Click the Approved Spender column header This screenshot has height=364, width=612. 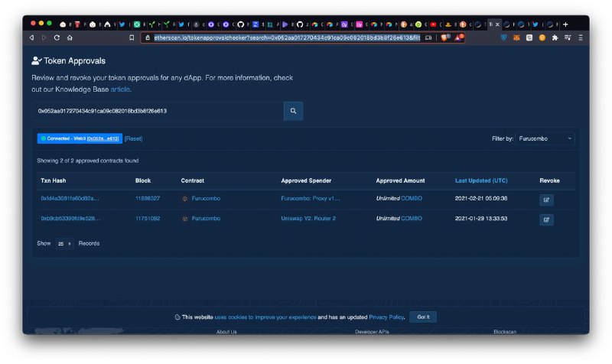[x=306, y=180]
